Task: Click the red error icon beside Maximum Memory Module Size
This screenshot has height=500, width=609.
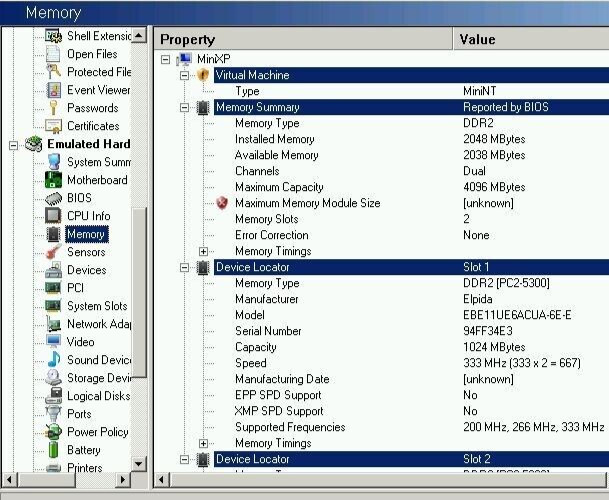Action: (222, 203)
